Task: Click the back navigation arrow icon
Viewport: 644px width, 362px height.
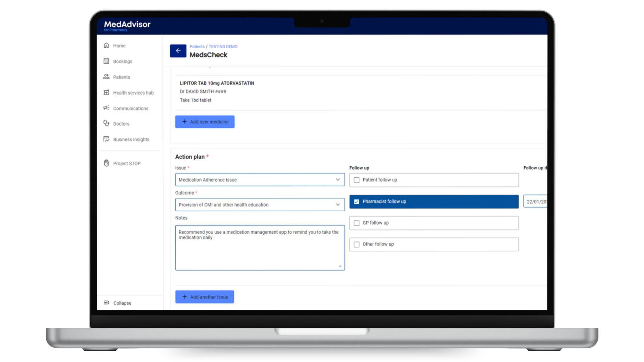Action: [x=178, y=50]
